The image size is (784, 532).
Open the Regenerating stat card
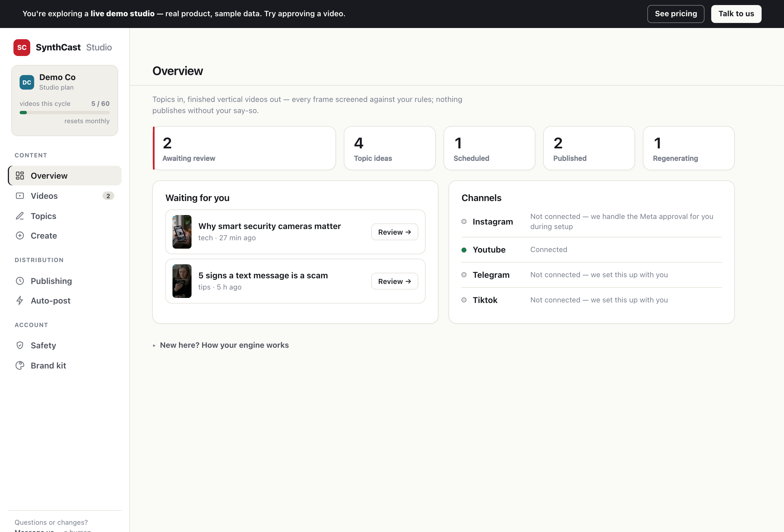point(689,148)
